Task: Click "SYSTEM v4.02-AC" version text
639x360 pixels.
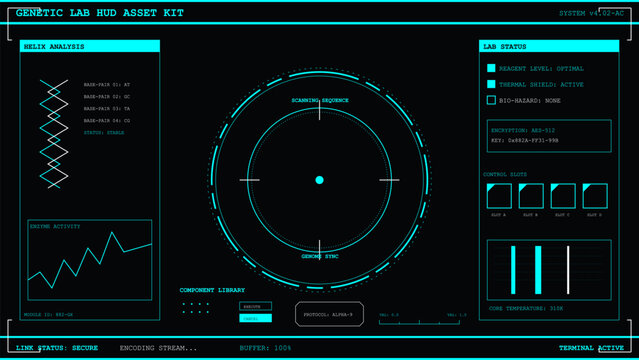Action: [x=591, y=13]
